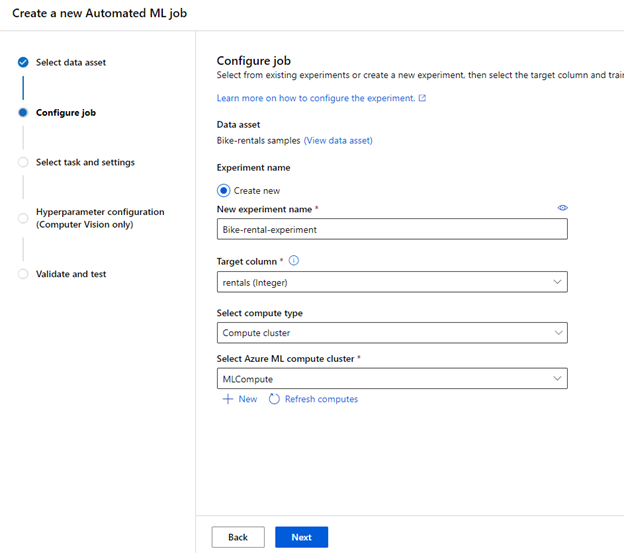The image size is (624, 553).
Task: Go to Select data asset step
Action: tap(71, 62)
